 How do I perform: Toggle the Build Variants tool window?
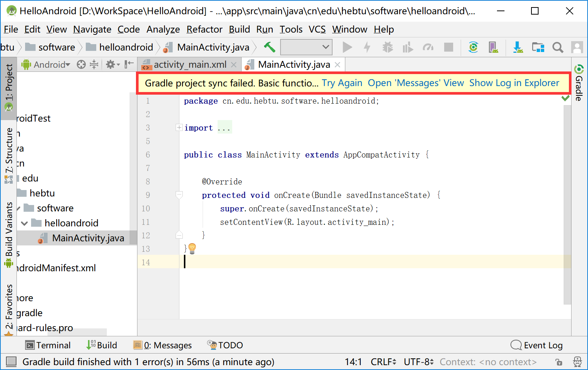(x=9, y=235)
